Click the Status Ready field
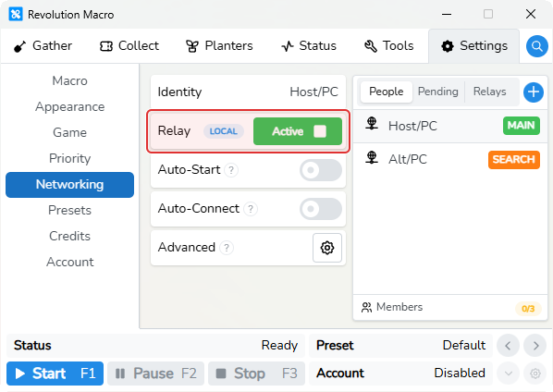The width and height of the screenshot is (553, 392). (x=155, y=346)
